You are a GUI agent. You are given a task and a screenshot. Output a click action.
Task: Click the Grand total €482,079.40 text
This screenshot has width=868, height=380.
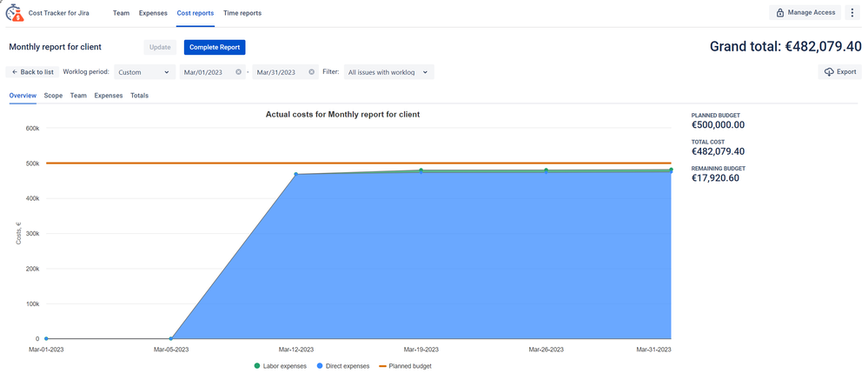[785, 47]
